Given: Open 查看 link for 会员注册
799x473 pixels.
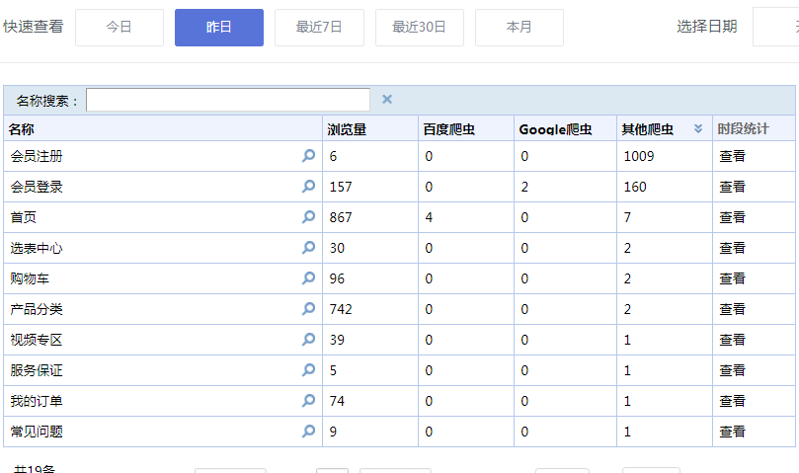Looking at the screenshot, I should 732,156.
